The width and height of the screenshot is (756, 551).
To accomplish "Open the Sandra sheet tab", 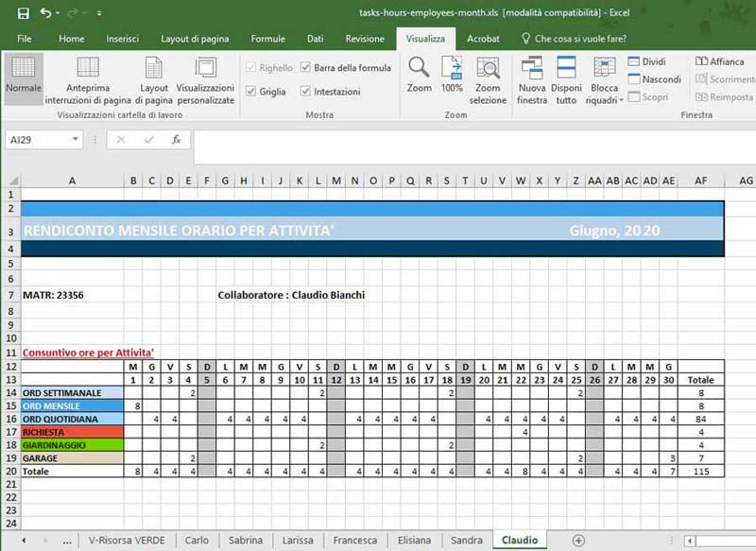I will click(466, 541).
